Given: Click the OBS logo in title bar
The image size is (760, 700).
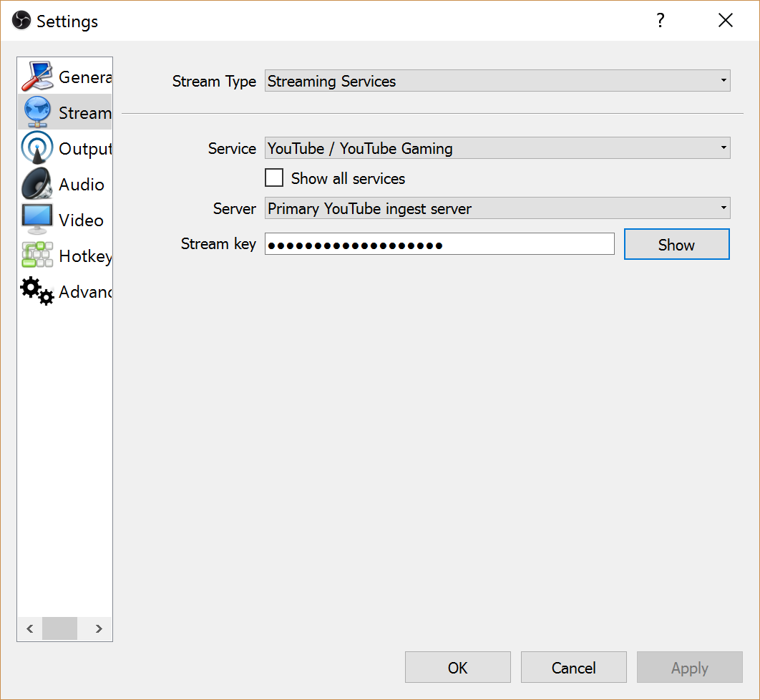Looking at the screenshot, I should point(21,21).
